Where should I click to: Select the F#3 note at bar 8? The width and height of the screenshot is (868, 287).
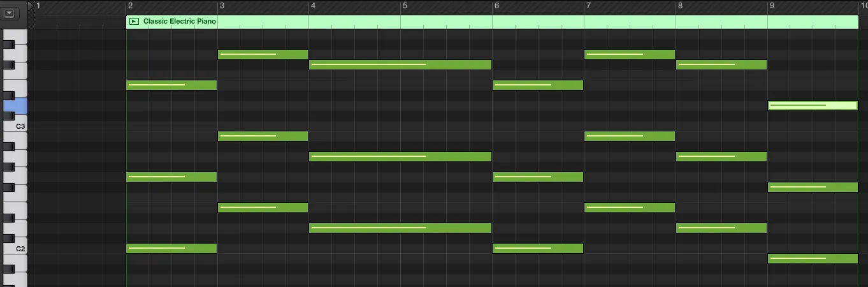pyautogui.click(x=721, y=64)
